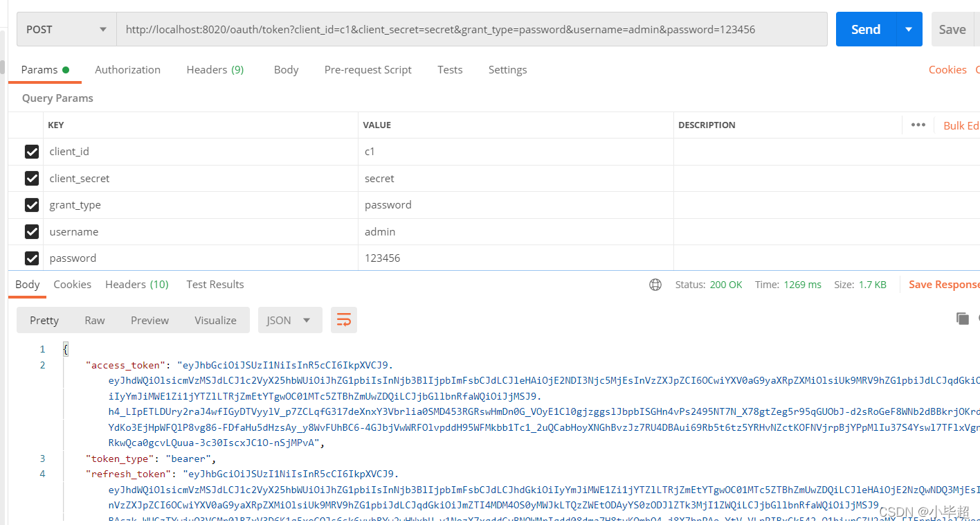Open the Pre-request Script tab
This screenshot has height=525, width=980.
pyautogui.click(x=368, y=70)
